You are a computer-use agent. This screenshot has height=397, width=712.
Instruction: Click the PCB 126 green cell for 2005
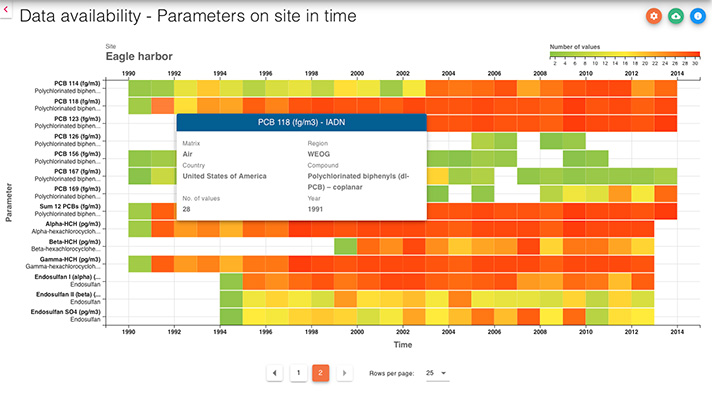coord(483,141)
